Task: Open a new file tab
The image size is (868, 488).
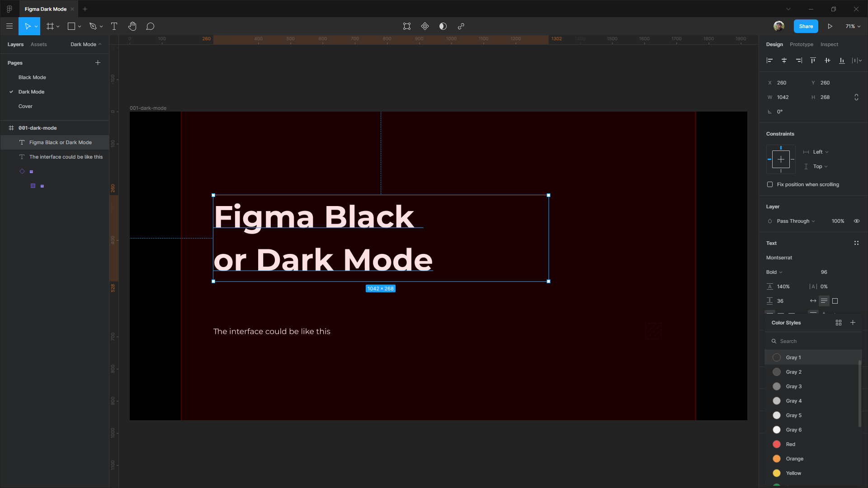Action: [85, 9]
